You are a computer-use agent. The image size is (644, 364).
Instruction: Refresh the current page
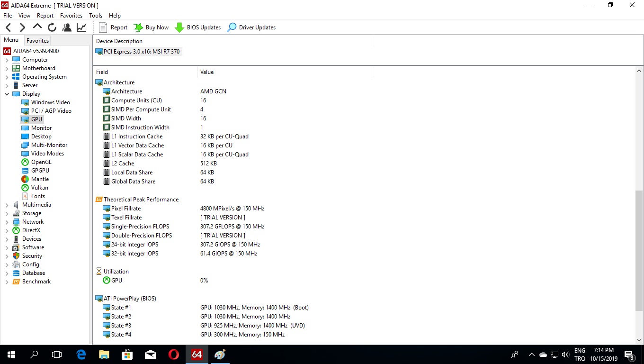coord(52,27)
